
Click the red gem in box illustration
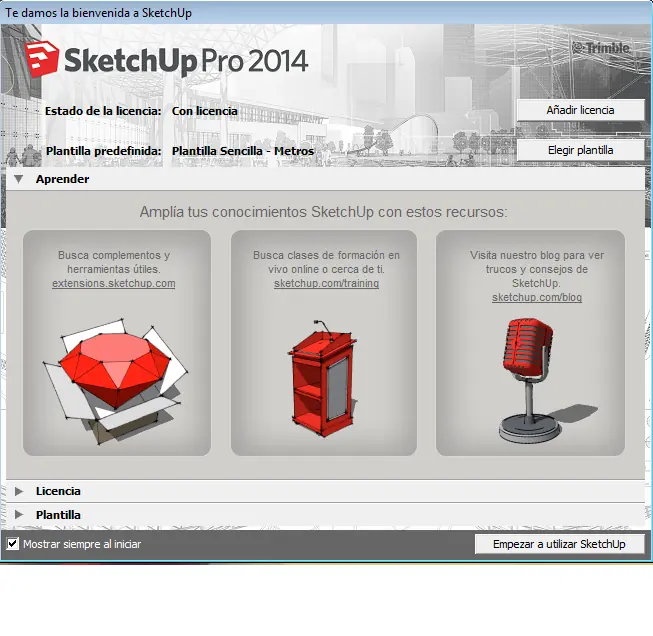(x=115, y=381)
